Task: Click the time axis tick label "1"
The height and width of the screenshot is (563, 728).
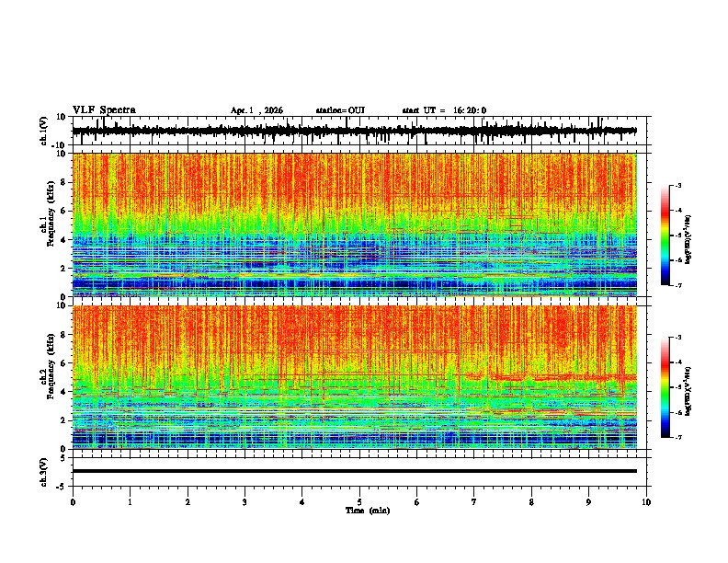Action: click(x=130, y=502)
